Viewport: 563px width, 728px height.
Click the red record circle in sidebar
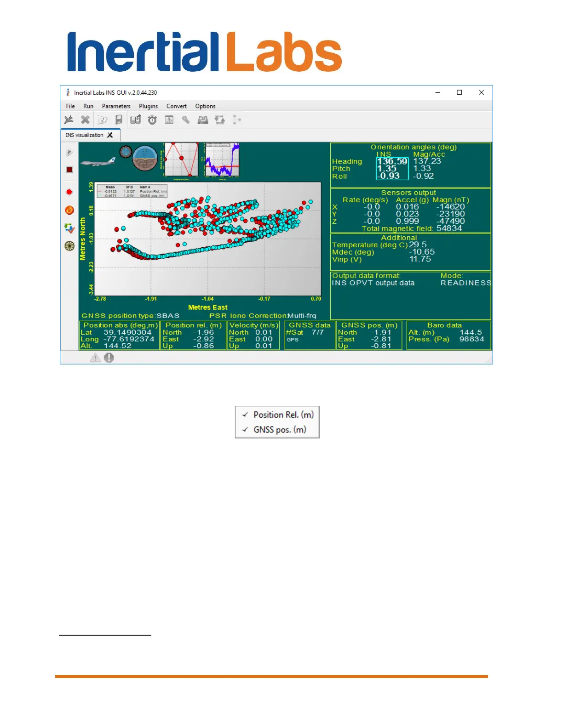point(69,192)
